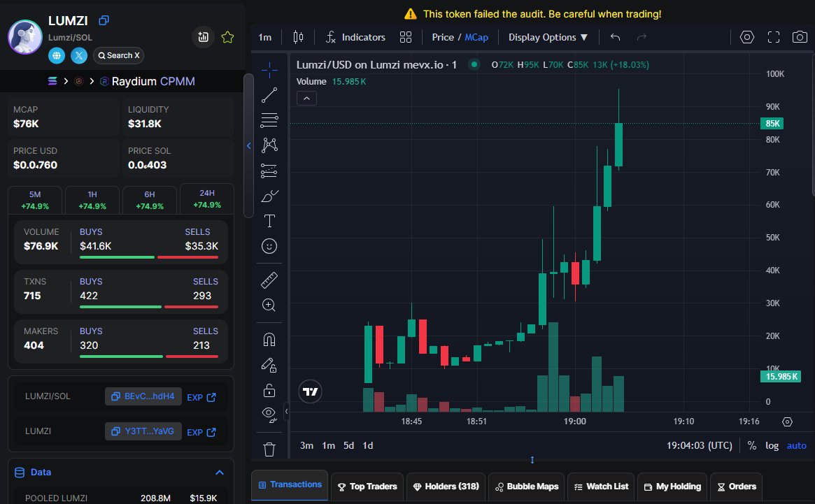The height and width of the screenshot is (504, 815).
Task: Enter fullscreen chart mode
Action: (774, 37)
